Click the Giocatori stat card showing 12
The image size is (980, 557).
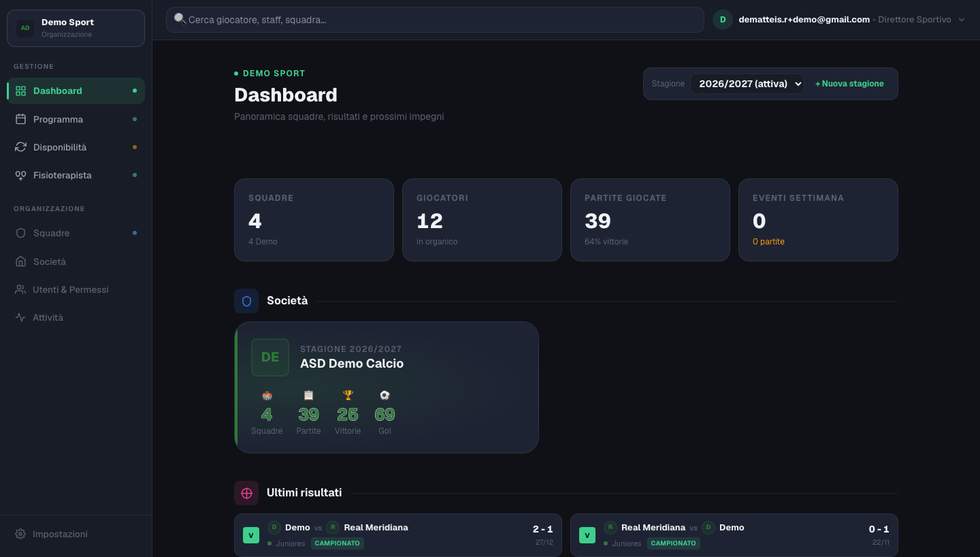(482, 220)
